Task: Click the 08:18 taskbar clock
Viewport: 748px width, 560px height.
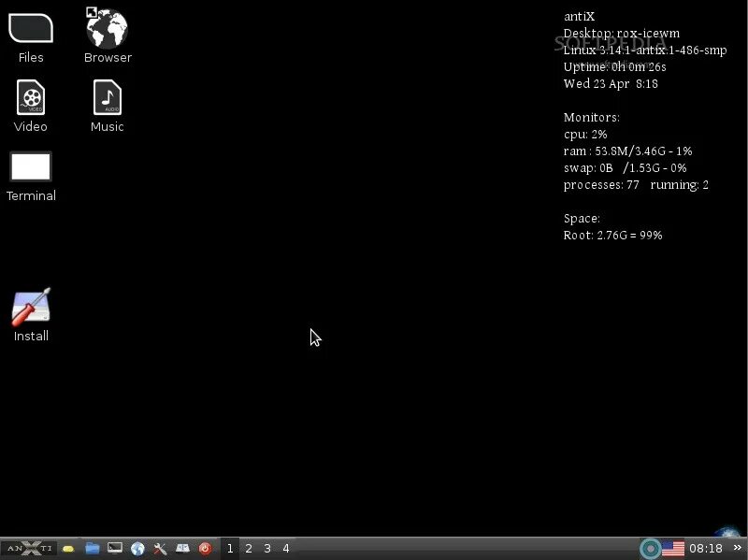Action: pyautogui.click(x=706, y=549)
